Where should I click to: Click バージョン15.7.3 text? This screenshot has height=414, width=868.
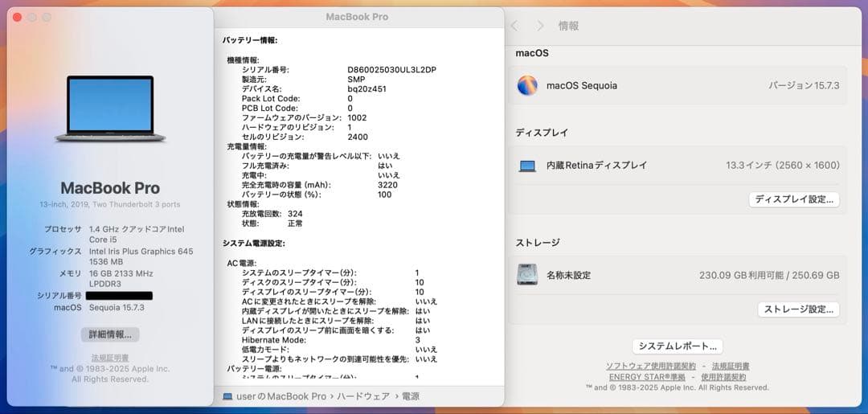pyautogui.click(x=804, y=86)
